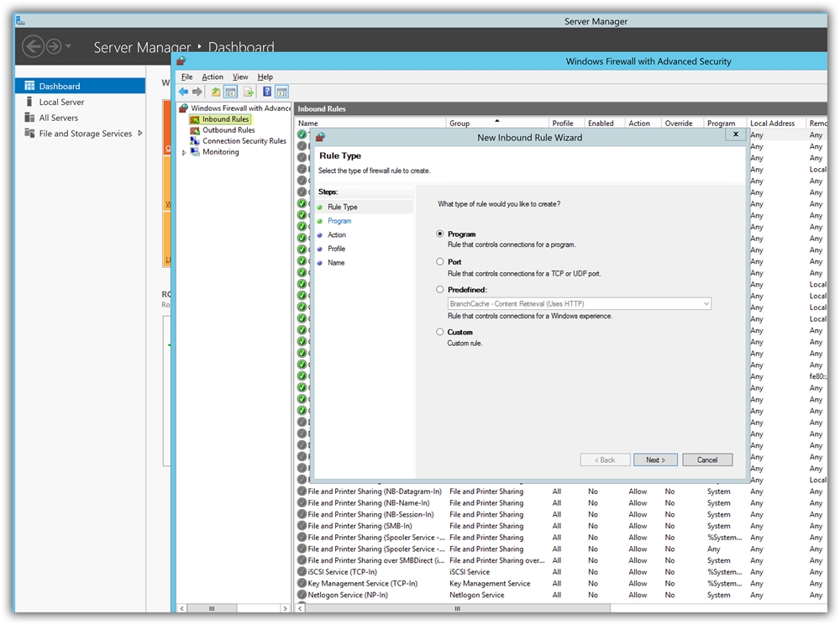Select the Port rule type radio button
This screenshot has width=840, height=625.
point(440,262)
